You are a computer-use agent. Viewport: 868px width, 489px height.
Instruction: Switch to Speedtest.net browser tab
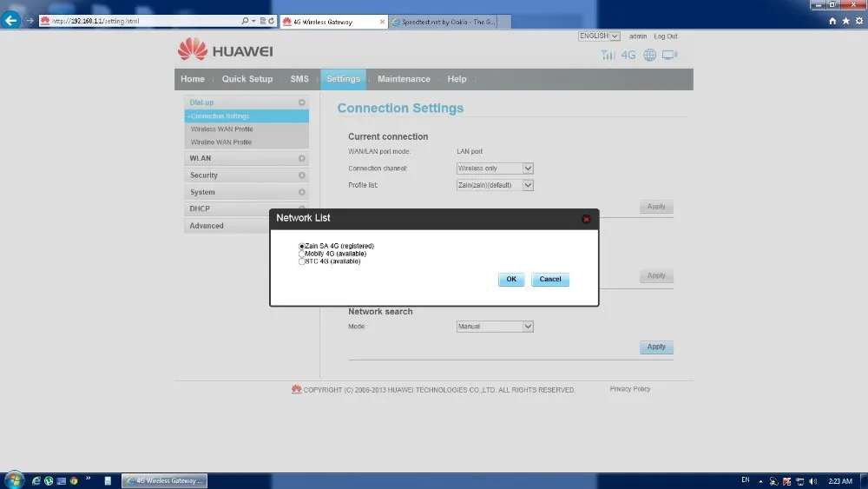click(x=444, y=22)
